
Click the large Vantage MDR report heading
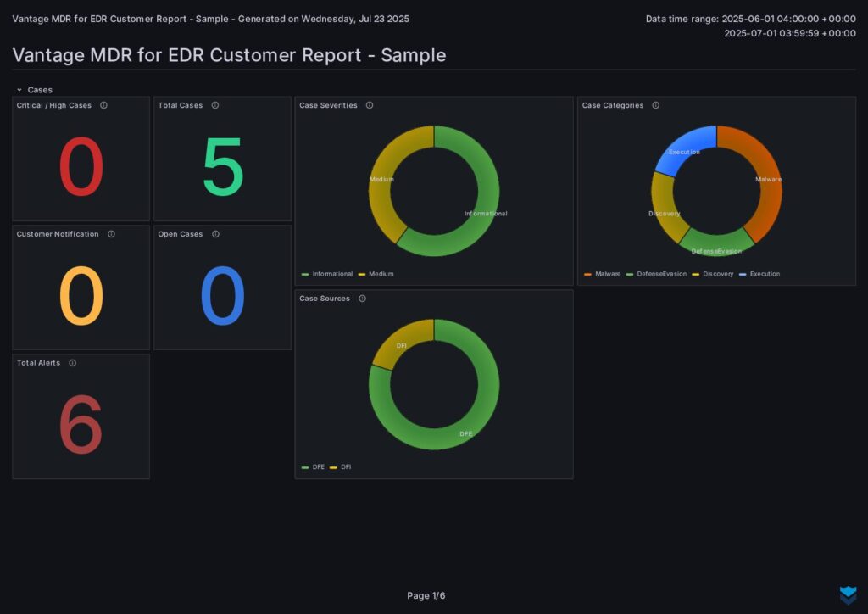point(229,55)
